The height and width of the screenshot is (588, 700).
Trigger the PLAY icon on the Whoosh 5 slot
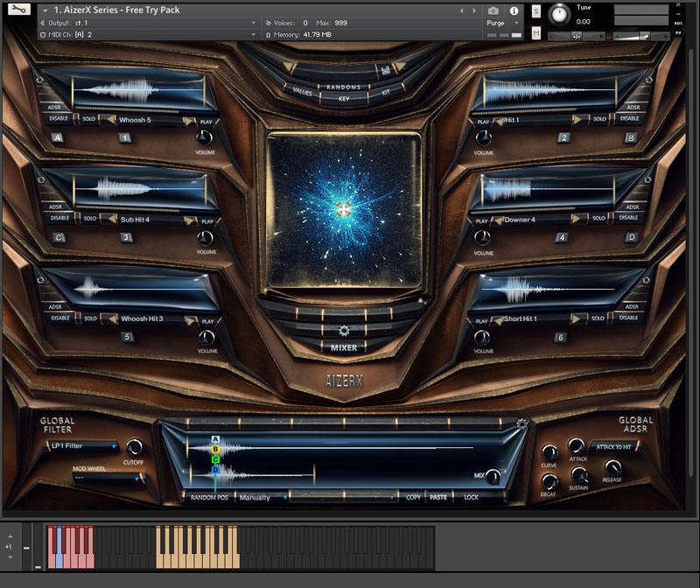(206, 121)
